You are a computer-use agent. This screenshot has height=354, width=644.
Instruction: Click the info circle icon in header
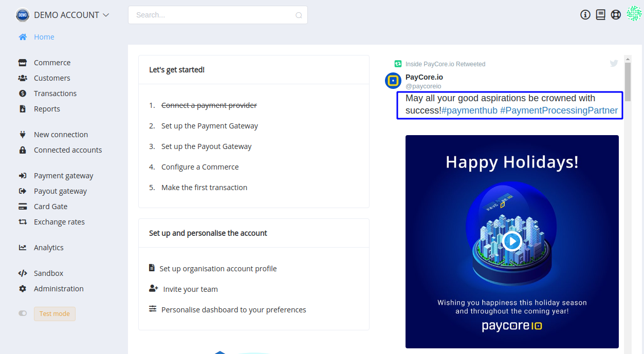click(585, 15)
